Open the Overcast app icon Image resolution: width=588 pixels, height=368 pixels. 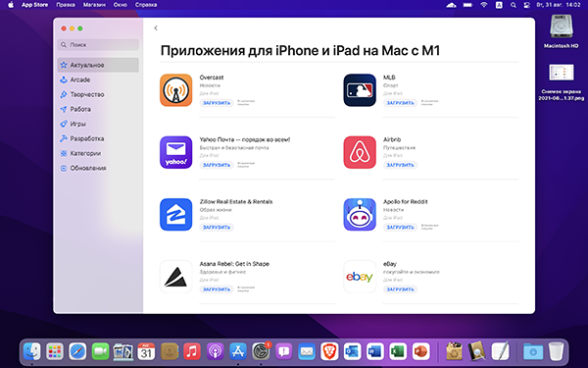[x=175, y=90]
